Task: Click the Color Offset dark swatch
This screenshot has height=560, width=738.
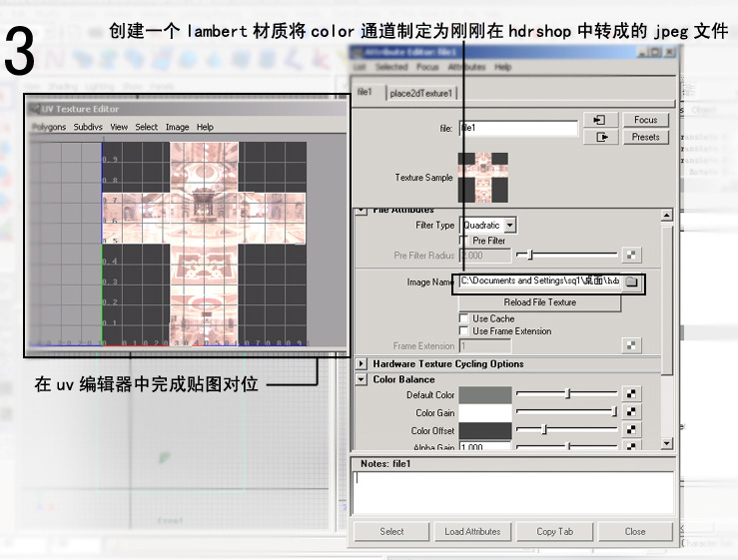Action: 485,430
